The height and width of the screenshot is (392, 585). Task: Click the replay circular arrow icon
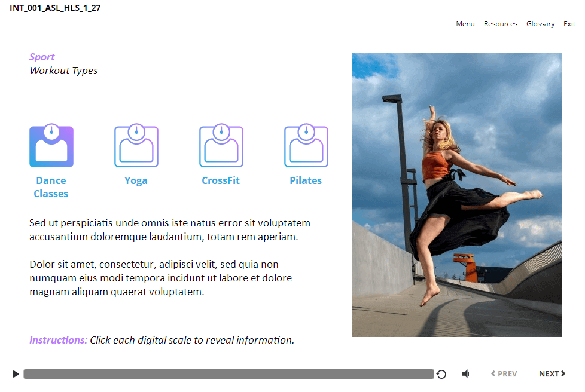click(441, 374)
